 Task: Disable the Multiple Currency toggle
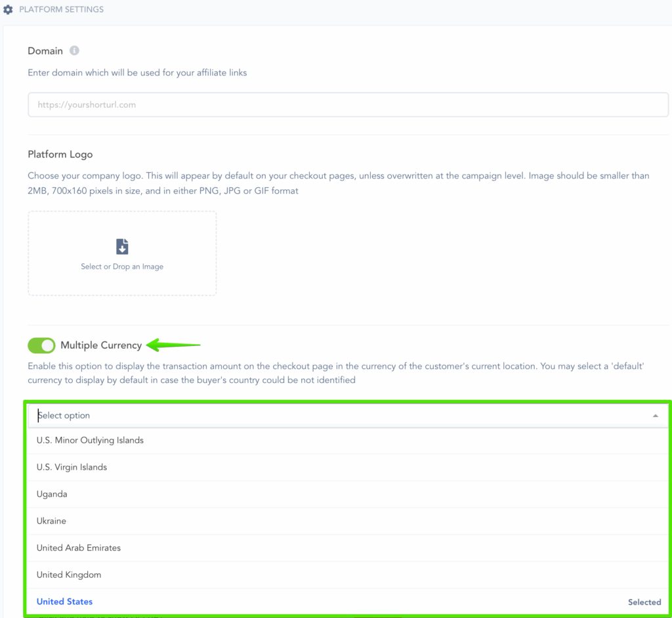[41, 345]
